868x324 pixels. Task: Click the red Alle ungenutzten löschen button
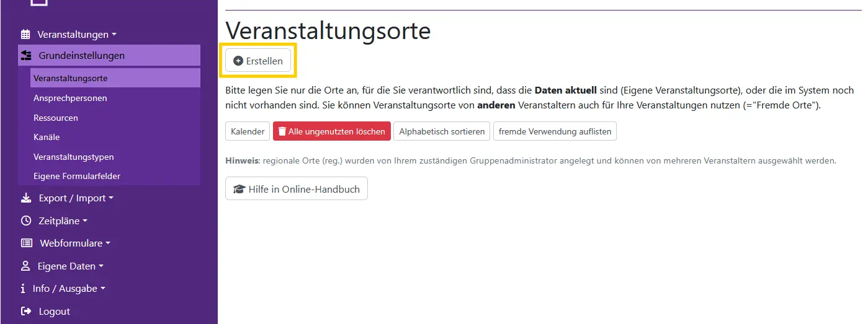[332, 131]
